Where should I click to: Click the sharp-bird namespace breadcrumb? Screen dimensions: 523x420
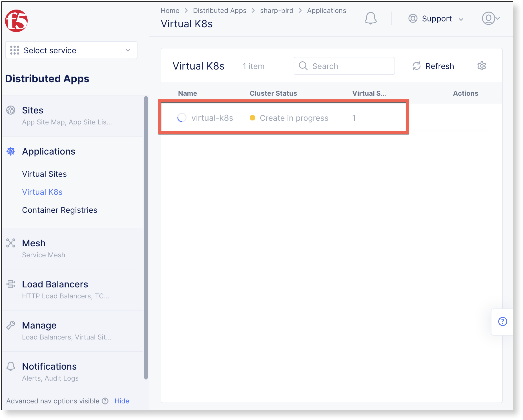(x=276, y=11)
